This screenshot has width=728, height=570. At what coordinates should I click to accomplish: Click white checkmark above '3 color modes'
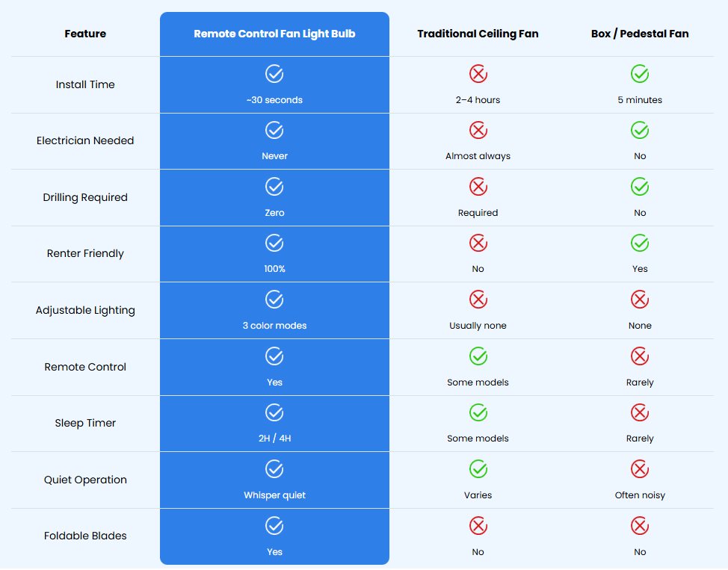tap(274, 300)
